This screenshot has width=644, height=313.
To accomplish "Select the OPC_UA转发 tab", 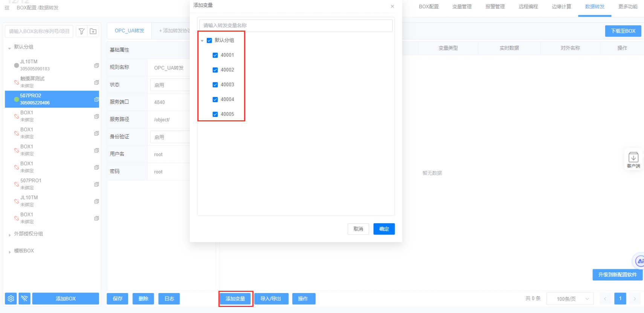I will click(129, 31).
